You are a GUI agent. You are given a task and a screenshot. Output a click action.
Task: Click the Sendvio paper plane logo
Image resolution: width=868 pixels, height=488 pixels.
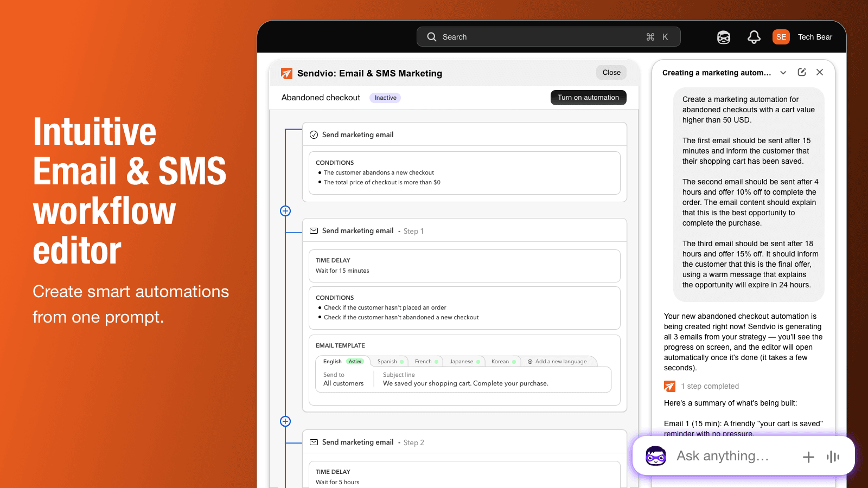click(x=286, y=73)
